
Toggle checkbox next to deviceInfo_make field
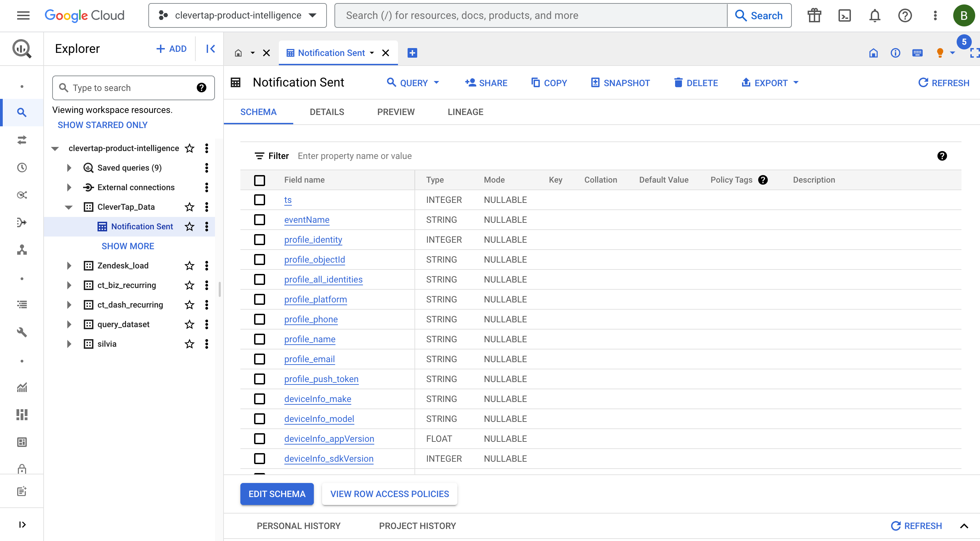tap(259, 399)
